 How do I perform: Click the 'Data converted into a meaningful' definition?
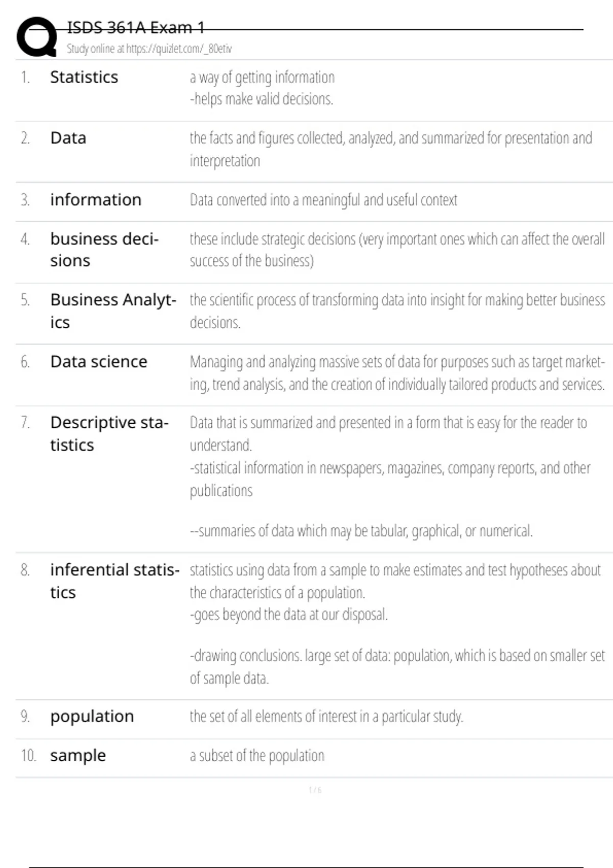[x=323, y=200]
